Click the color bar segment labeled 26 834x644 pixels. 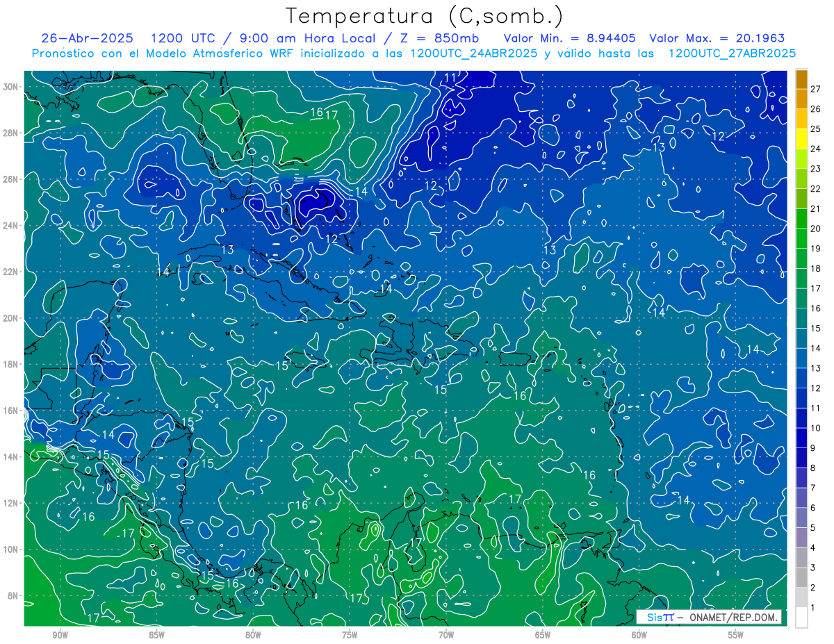801,99
